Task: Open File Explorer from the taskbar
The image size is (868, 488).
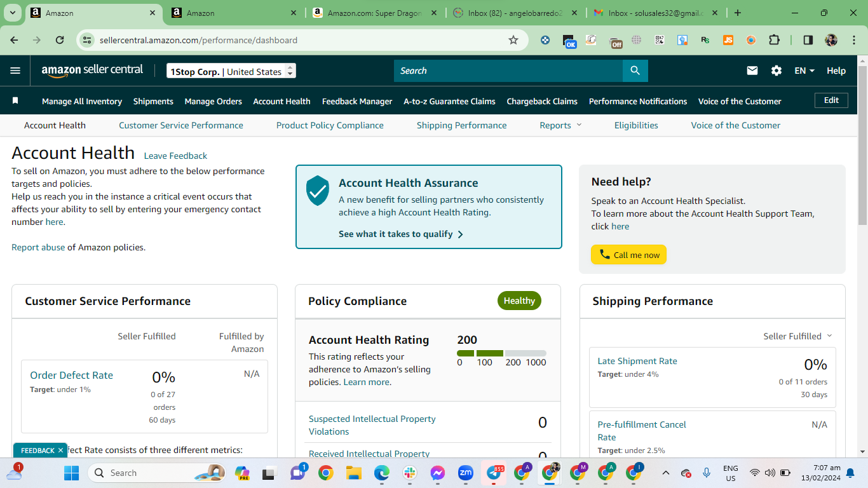Action: [x=353, y=473]
